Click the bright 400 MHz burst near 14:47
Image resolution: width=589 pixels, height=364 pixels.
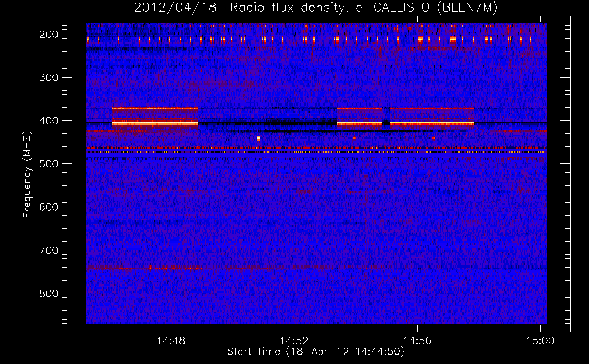pyautogui.click(x=155, y=123)
